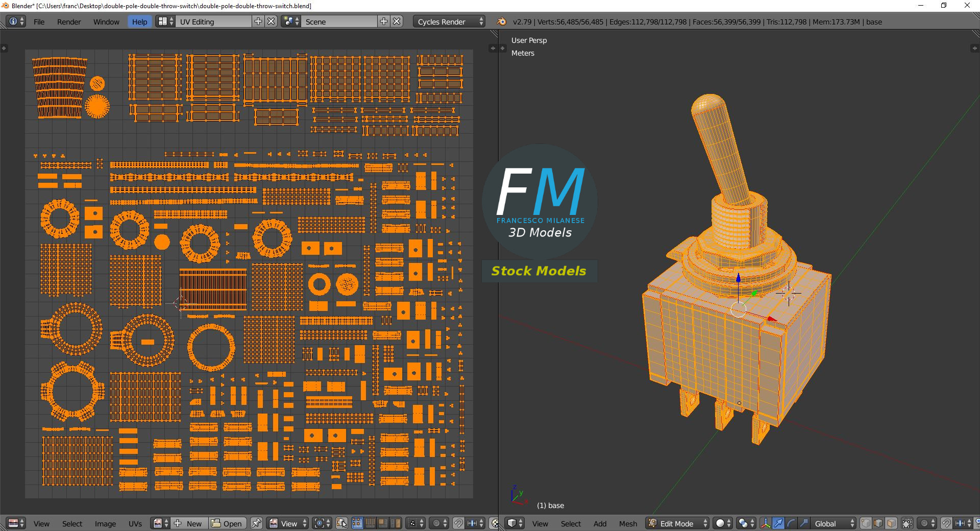Click the Open image button
The height and width of the screenshot is (531, 980).
tap(227, 523)
